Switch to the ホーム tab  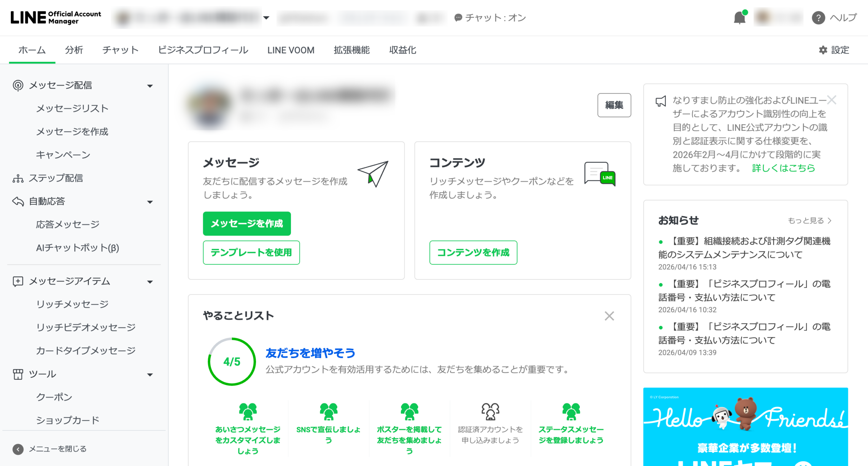coord(32,50)
